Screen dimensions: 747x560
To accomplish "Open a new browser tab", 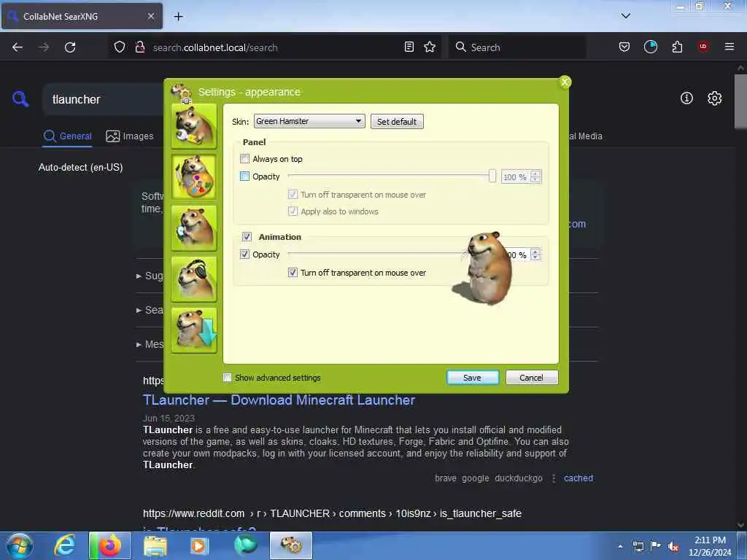I will [x=178, y=17].
